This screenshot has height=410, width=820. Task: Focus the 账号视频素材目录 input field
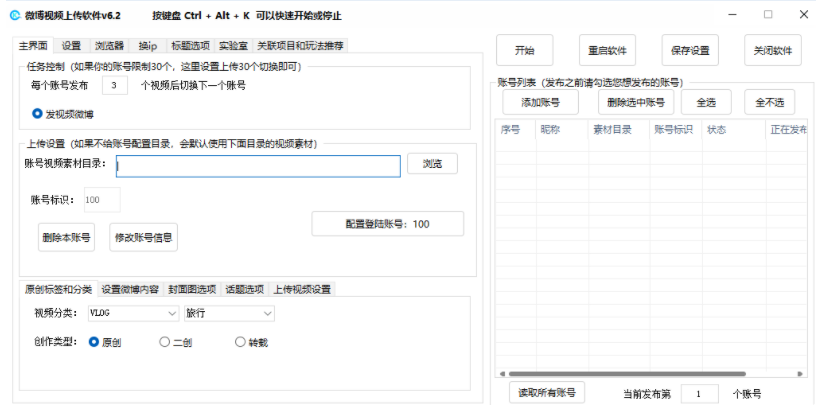pyautogui.click(x=258, y=166)
